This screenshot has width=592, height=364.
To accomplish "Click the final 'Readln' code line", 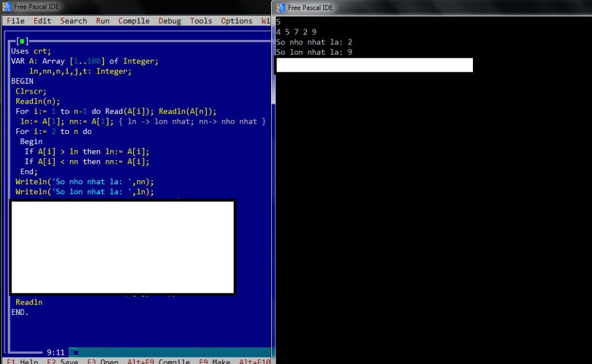I will (29, 302).
